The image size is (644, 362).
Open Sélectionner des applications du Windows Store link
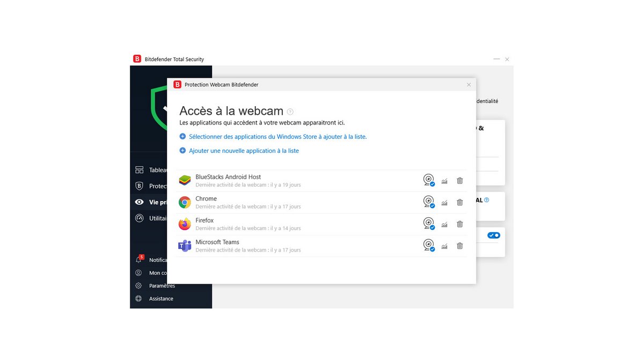(x=278, y=137)
